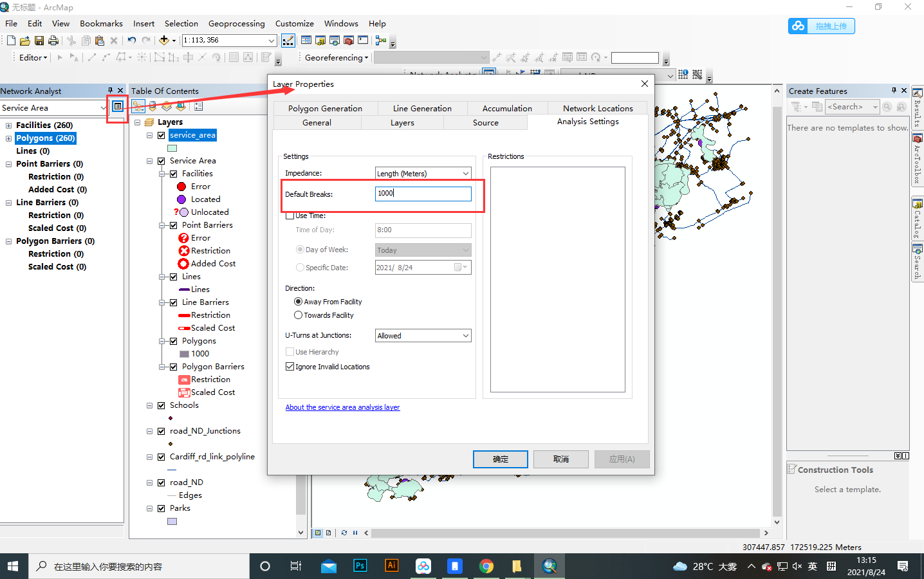Click the Undo icon

131,40
